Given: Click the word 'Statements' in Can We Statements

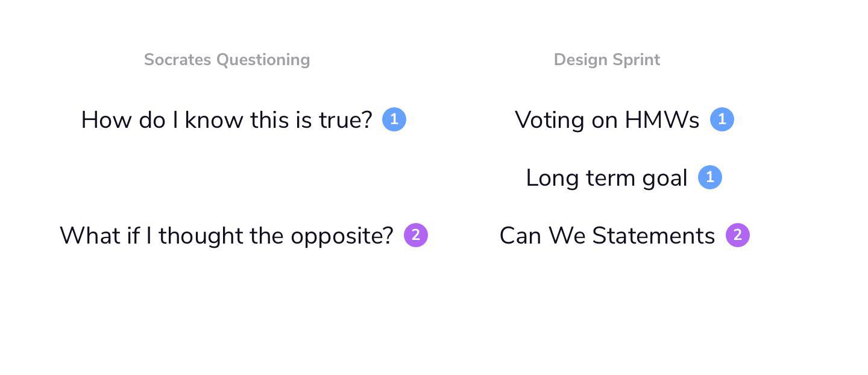Looking at the screenshot, I should pyautogui.click(x=654, y=236).
